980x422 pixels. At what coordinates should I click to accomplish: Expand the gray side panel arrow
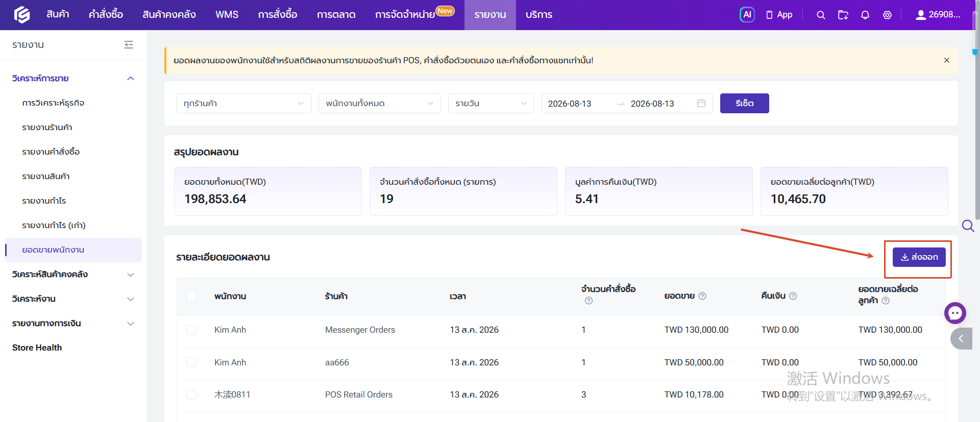[962, 338]
